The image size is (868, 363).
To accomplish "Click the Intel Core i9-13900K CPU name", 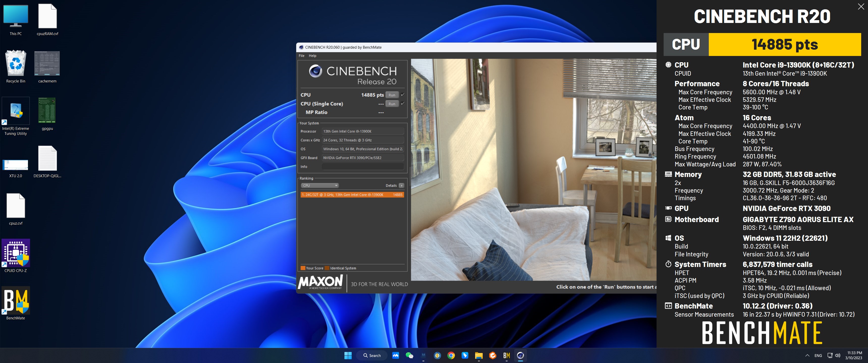I will [798, 65].
